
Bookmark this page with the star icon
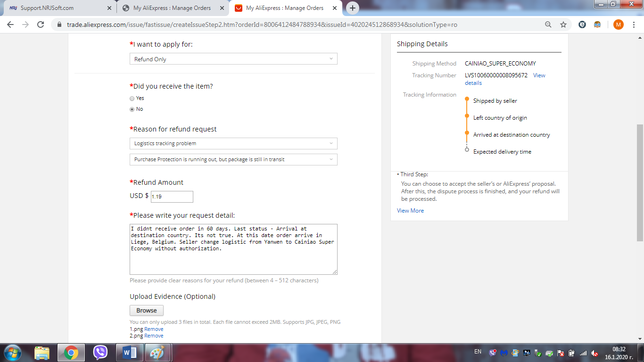click(563, 25)
